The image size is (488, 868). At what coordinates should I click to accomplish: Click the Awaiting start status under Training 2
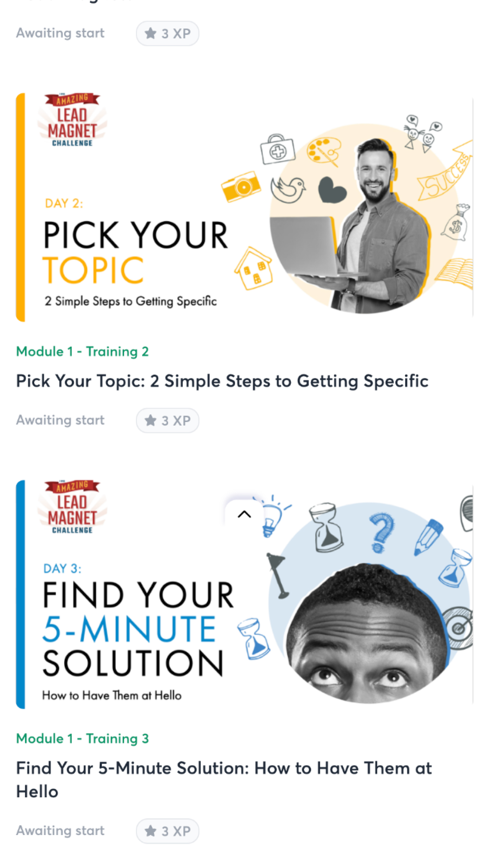(60, 420)
